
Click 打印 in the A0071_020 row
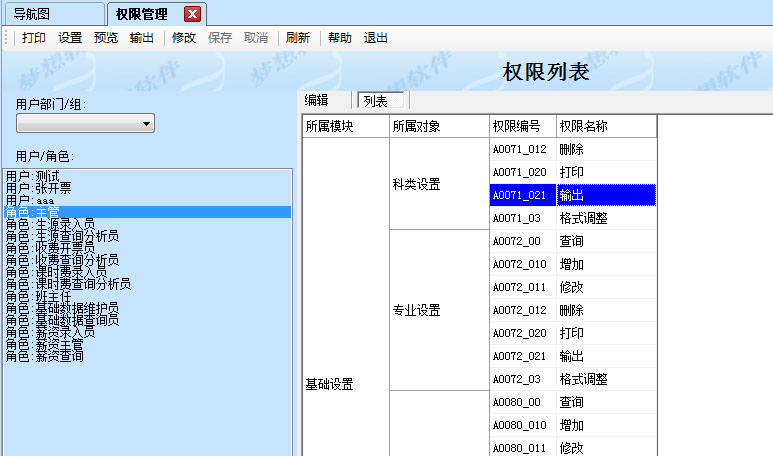click(x=606, y=172)
